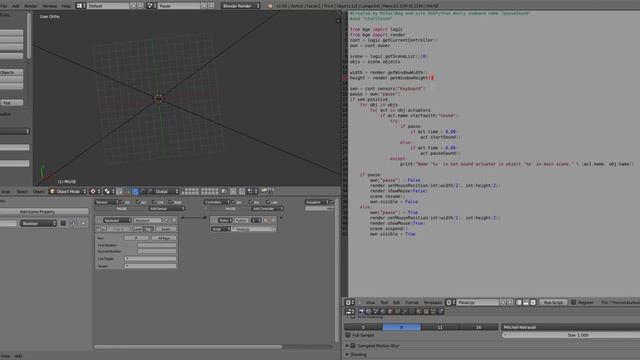The width and height of the screenshot is (640, 360).
Task: Open the Mitchell-Netravali filter dropdown
Action: coord(571,327)
